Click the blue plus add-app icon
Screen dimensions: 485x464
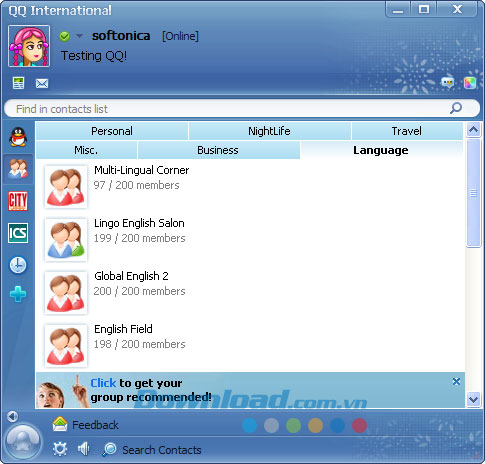(x=18, y=294)
